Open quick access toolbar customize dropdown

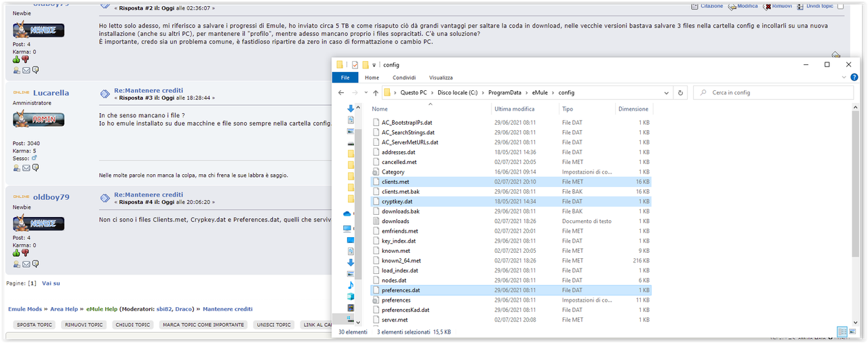click(374, 65)
